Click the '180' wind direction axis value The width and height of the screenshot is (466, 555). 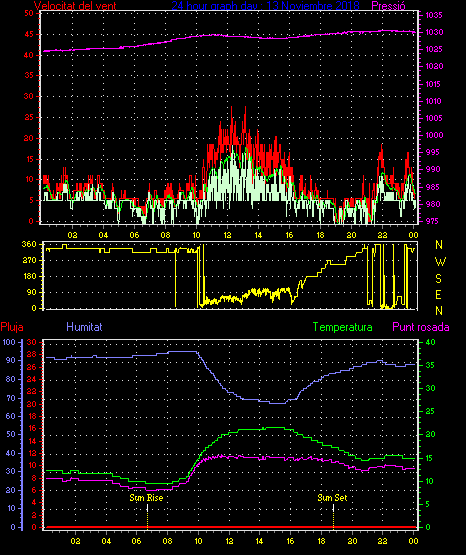point(29,276)
